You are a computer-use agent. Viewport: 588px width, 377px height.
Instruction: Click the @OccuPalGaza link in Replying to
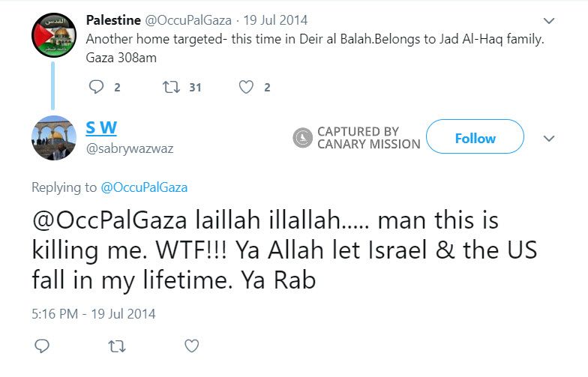[144, 187]
